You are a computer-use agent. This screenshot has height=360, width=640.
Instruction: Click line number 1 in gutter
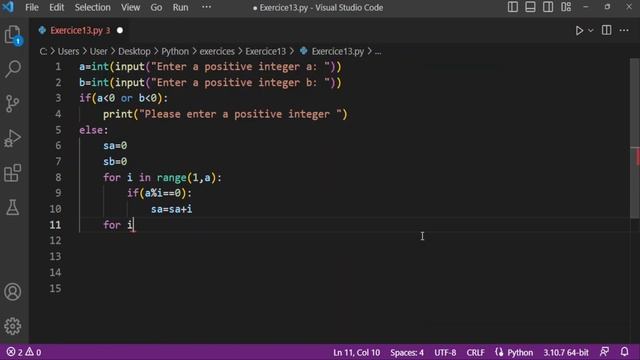(x=58, y=67)
